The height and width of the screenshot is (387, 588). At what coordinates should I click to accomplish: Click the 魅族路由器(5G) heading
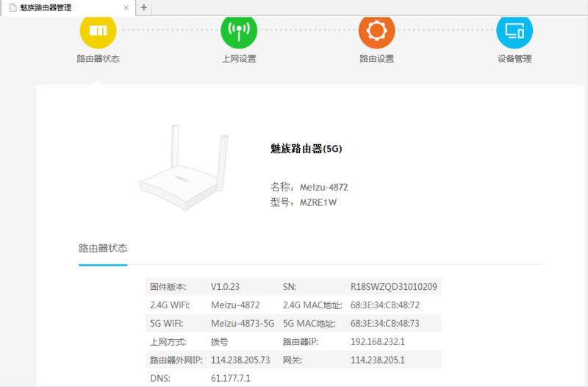306,149
